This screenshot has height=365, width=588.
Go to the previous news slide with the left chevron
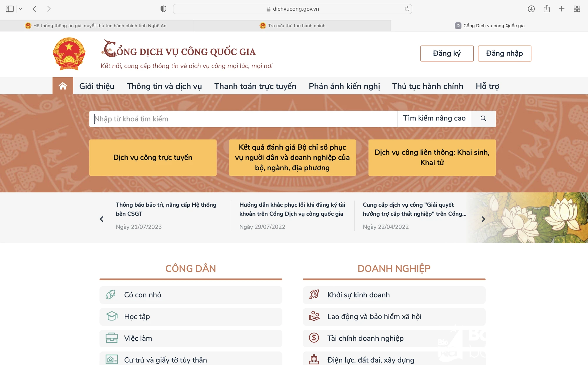pos(101,219)
